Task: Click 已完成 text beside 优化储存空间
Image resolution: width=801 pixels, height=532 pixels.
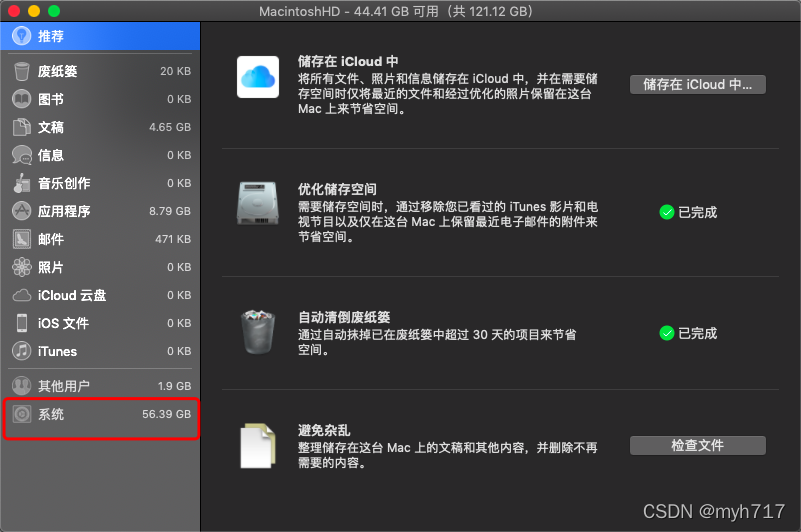Action: coord(697,212)
